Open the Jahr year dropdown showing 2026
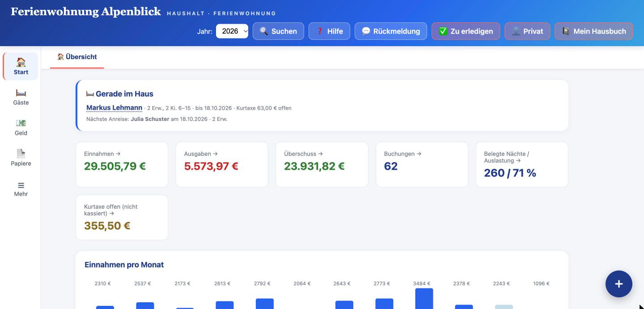Screen dimensions: 644x309 232,31
